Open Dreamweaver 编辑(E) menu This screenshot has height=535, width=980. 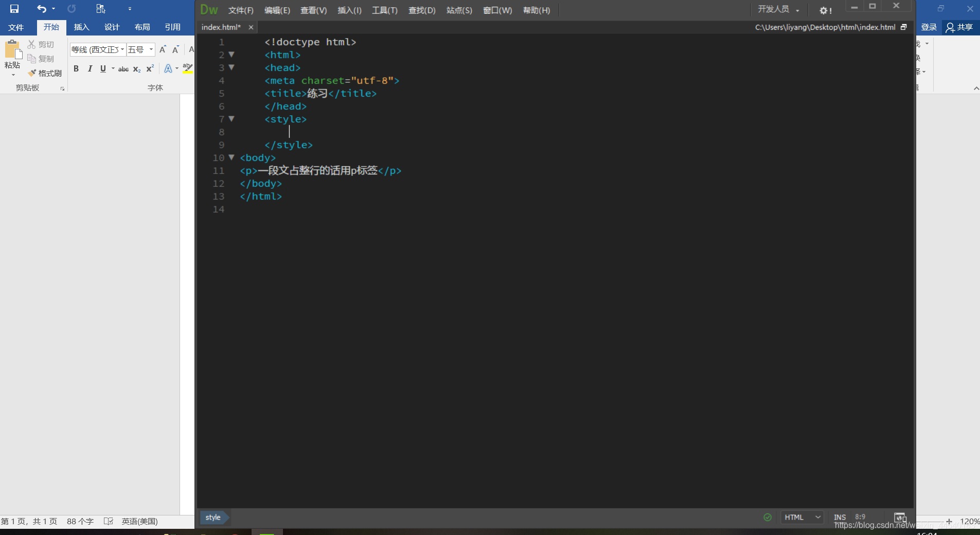click(x=277, y=10)
